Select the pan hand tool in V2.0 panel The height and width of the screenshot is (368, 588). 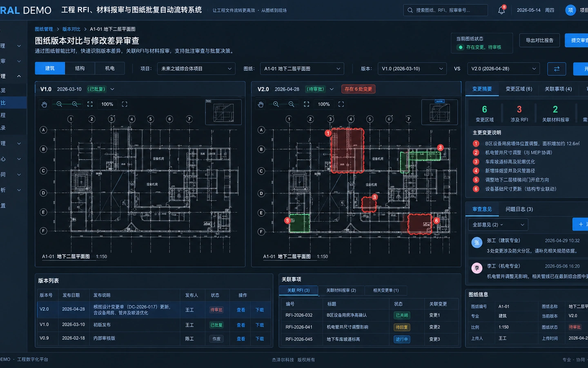click(x=261, y=104)
